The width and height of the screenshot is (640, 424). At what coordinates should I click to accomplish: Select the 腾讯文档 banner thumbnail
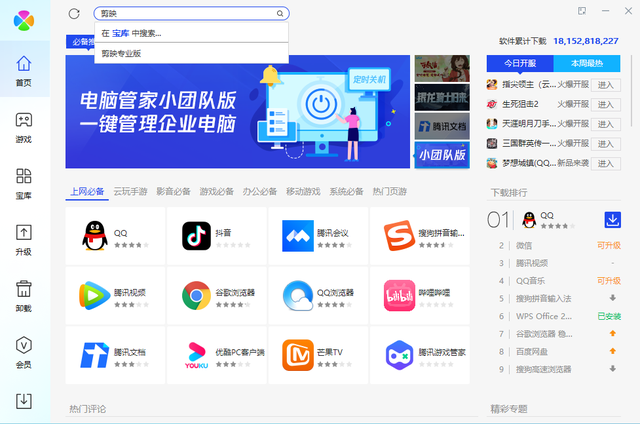[x=442, y=126]
